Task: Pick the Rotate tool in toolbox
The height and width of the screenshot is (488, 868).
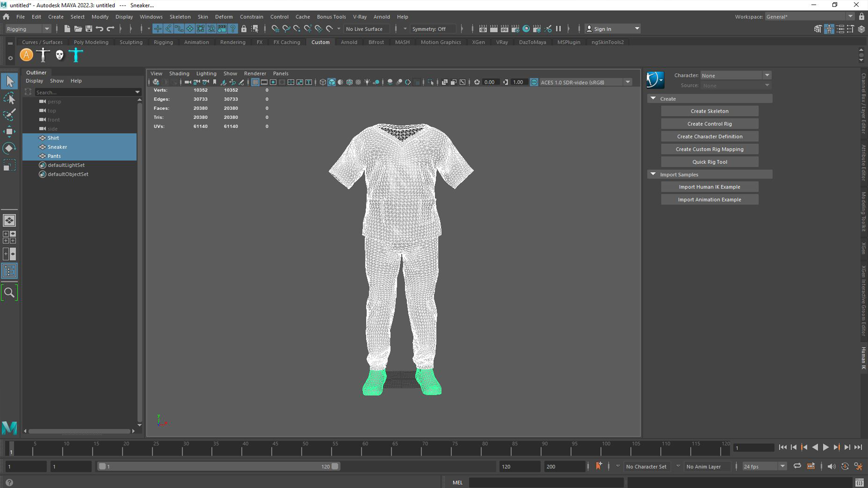Action: point(9,148)
